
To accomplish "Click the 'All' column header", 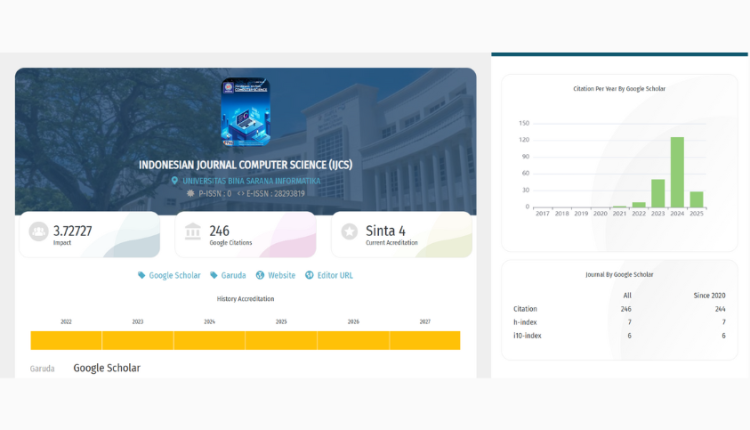I will point(627,296).
